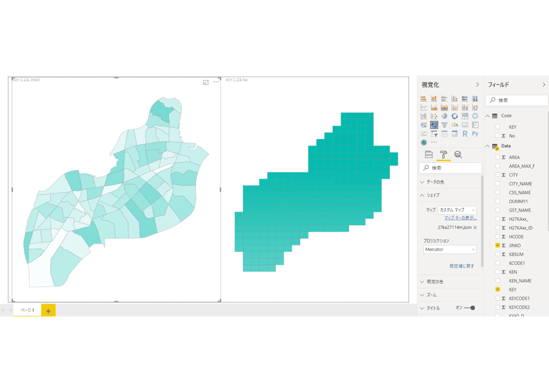Click 既定値に戻す reset link

pos(462,266)
